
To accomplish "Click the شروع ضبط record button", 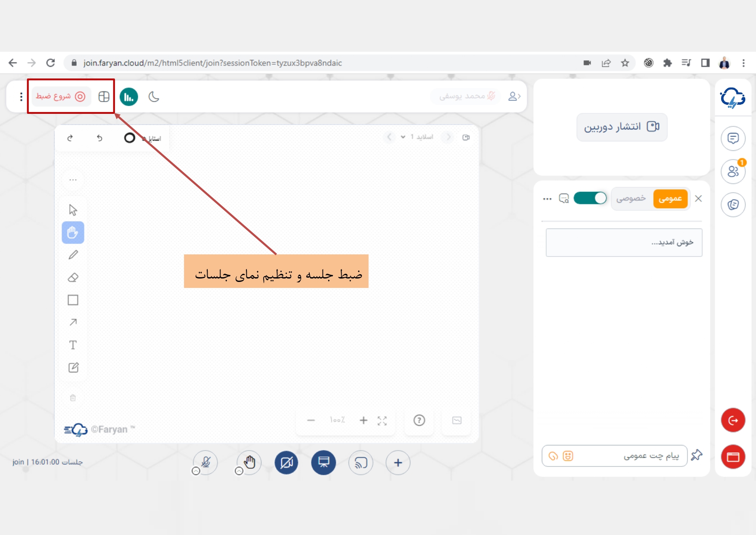I will click(61, 96).
